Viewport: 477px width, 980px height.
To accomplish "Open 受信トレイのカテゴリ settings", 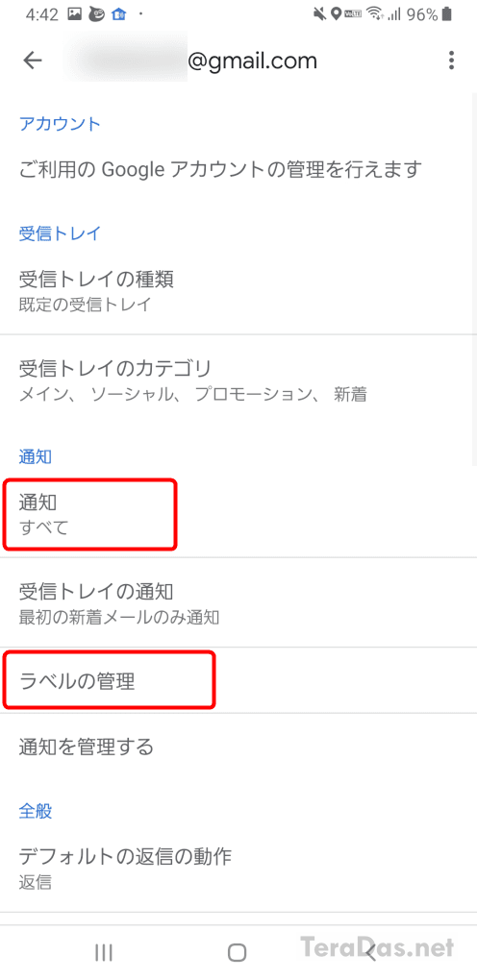I will coord(238,380).
